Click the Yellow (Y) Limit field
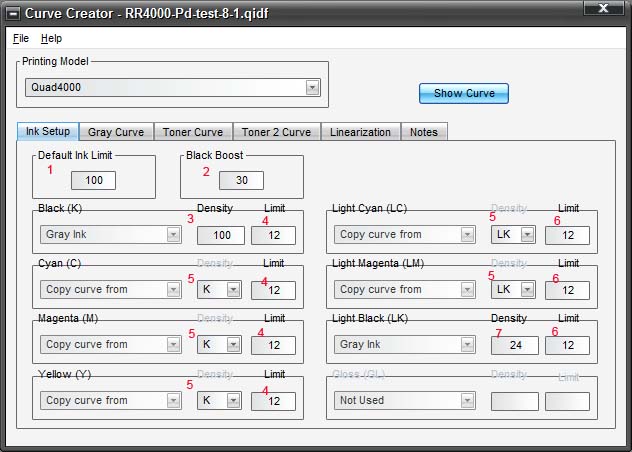Image resolution: width=632 pixels, height=452 pixels. 273,400
